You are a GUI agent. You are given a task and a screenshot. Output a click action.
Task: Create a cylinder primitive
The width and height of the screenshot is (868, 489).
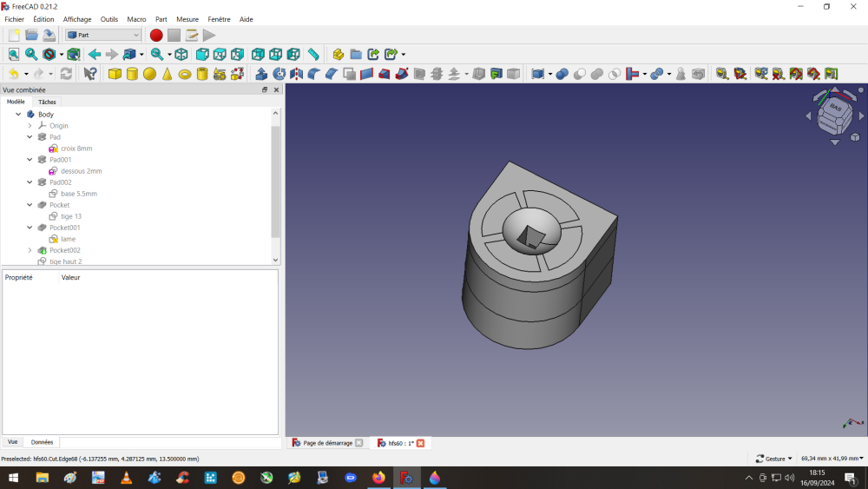pyautogui.click(x=132, y=74)
